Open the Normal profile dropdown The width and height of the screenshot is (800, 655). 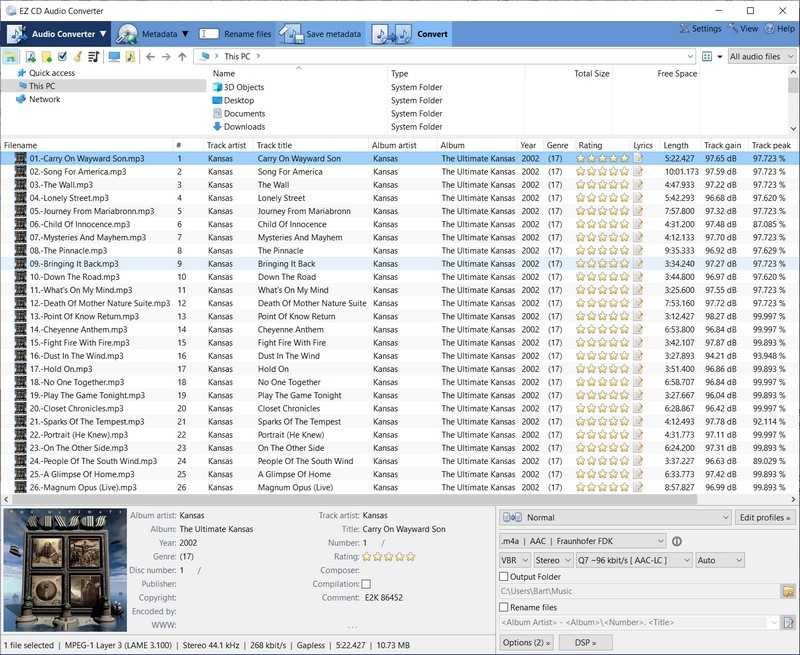615,517
